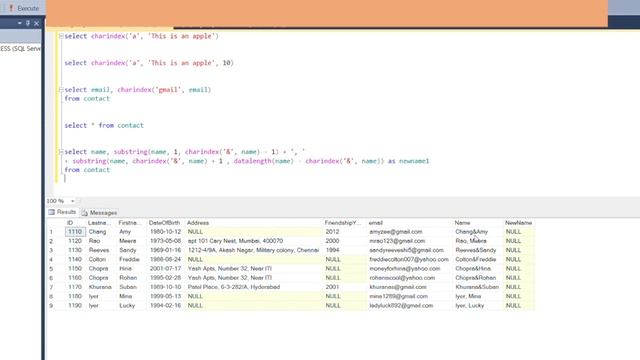Select the Lucky first name cell
640x360 pixels.
tap(131, 305)
